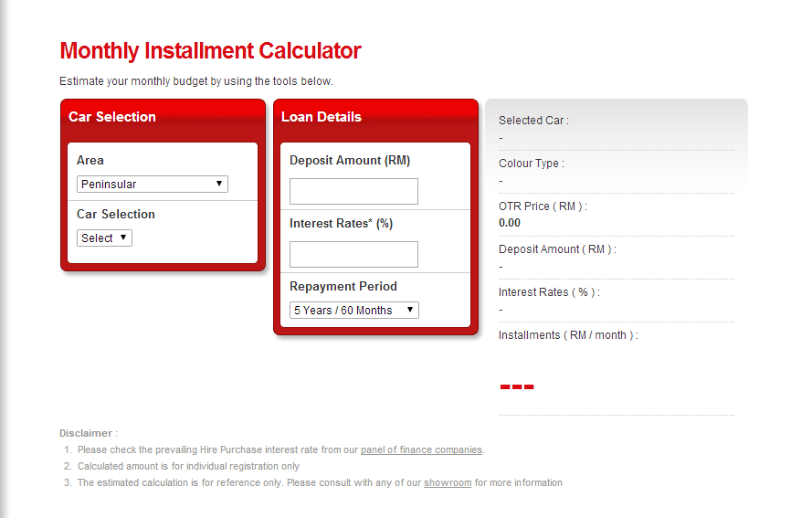
Task: Click the OTR Price value 0.00
Action: [510, 223]
